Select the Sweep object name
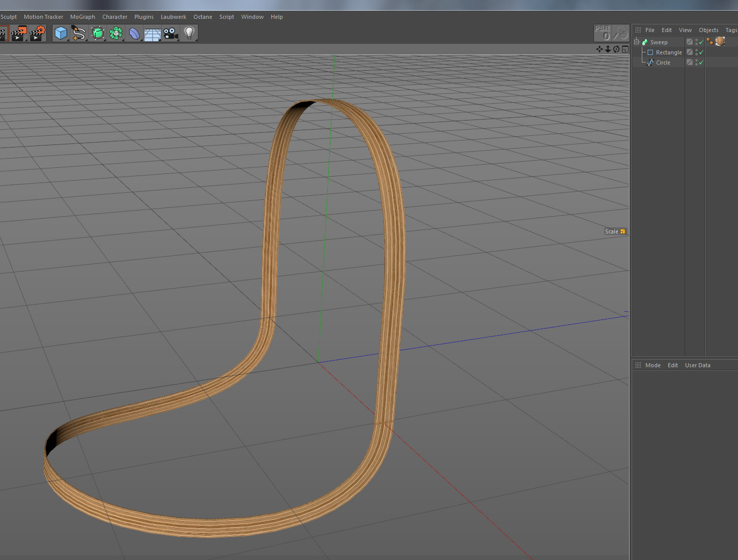 point(659,42)
